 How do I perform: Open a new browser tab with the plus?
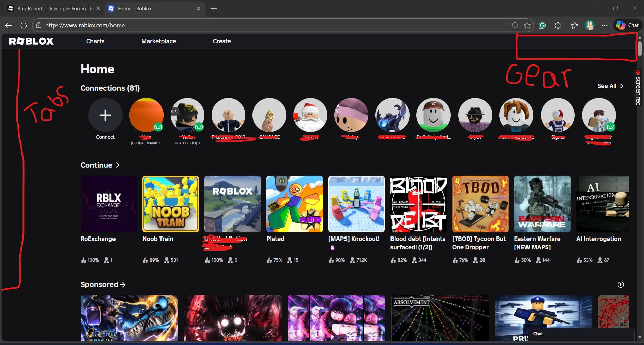click(214, 9)
